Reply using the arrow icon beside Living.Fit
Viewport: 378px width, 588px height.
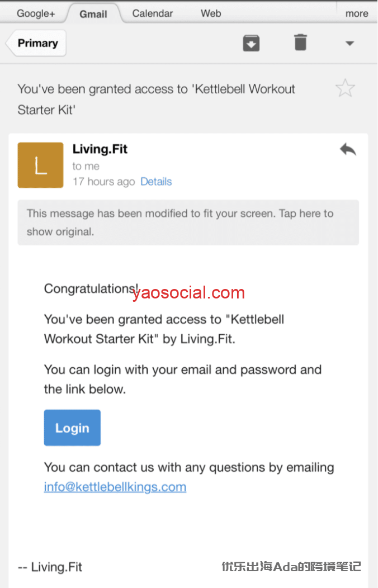coord(347,150)
